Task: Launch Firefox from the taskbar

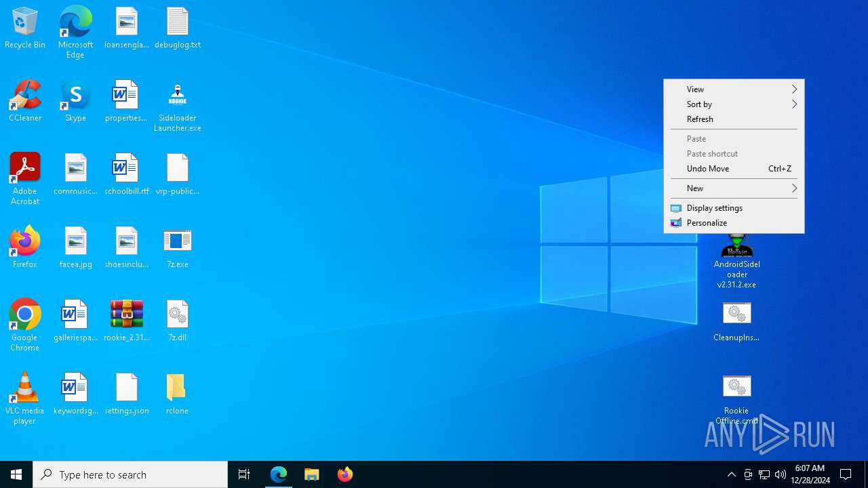Action: [345, 474]
